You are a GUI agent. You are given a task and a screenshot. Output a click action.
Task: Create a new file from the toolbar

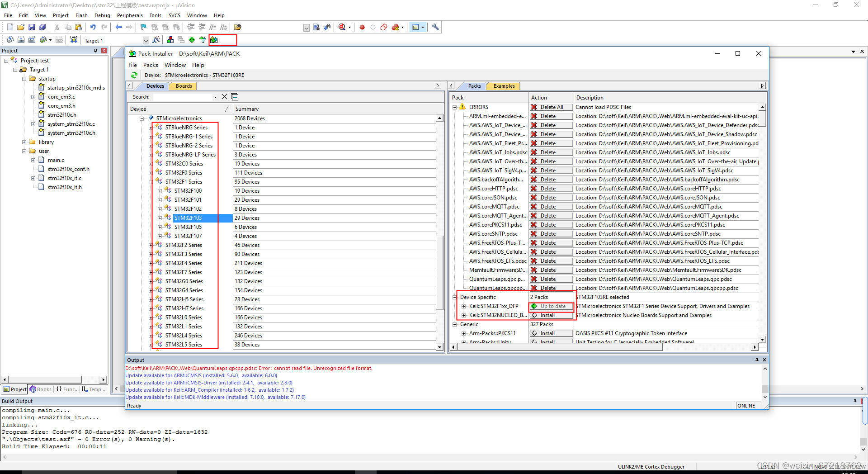tap(10, 27)
